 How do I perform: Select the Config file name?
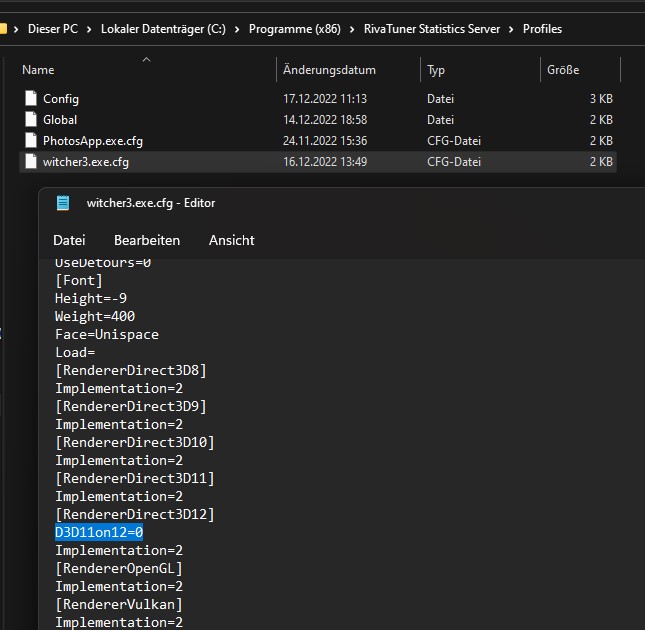(x=61, y=99)
